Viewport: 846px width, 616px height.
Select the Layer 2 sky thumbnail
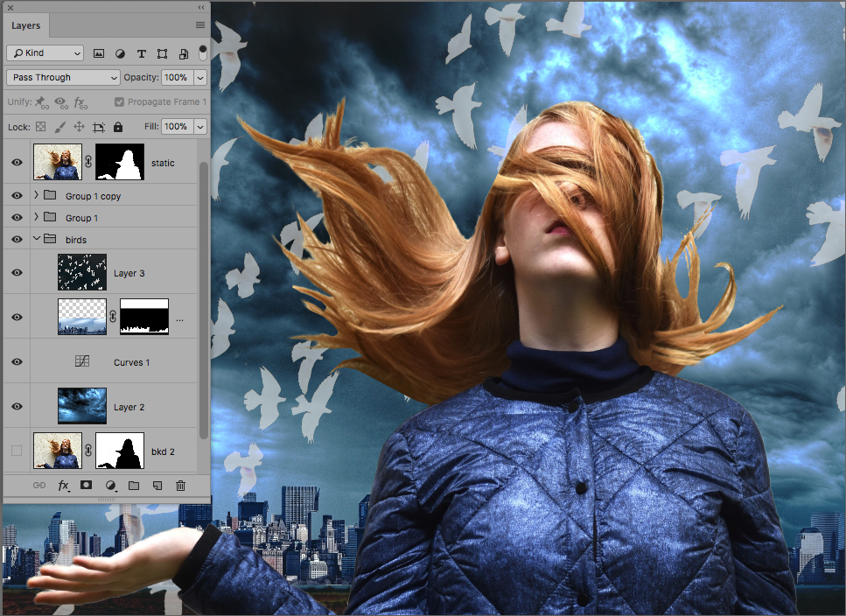82,406
